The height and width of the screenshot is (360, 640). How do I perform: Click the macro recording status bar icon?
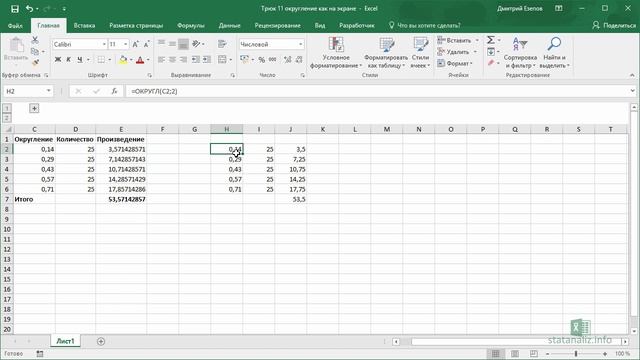(40, 353)
